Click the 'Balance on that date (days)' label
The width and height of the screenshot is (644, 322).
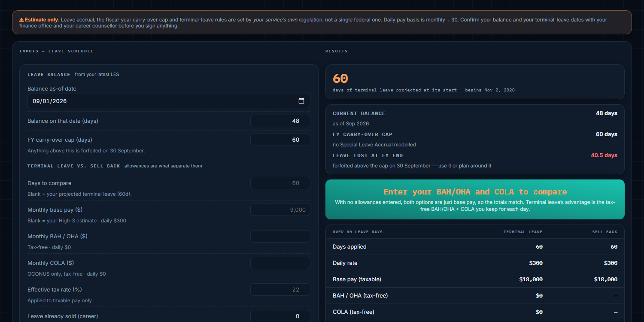[63, 121]
